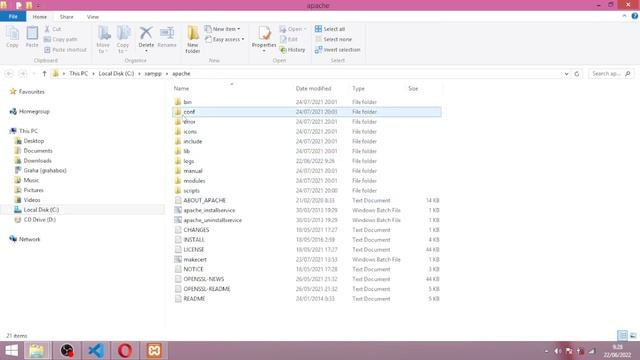The image size is (640, 360).
Task: Click Paste shortcut command
Action: 65,50
